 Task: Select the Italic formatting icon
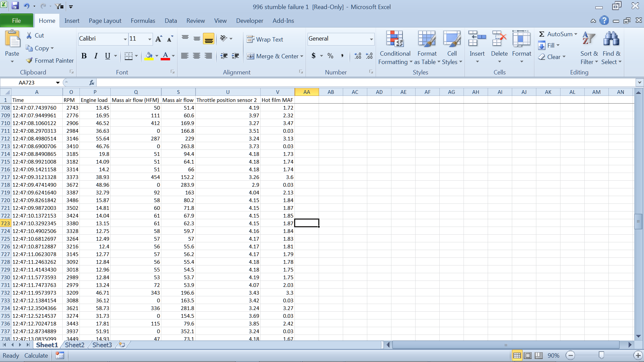point(96,56)
